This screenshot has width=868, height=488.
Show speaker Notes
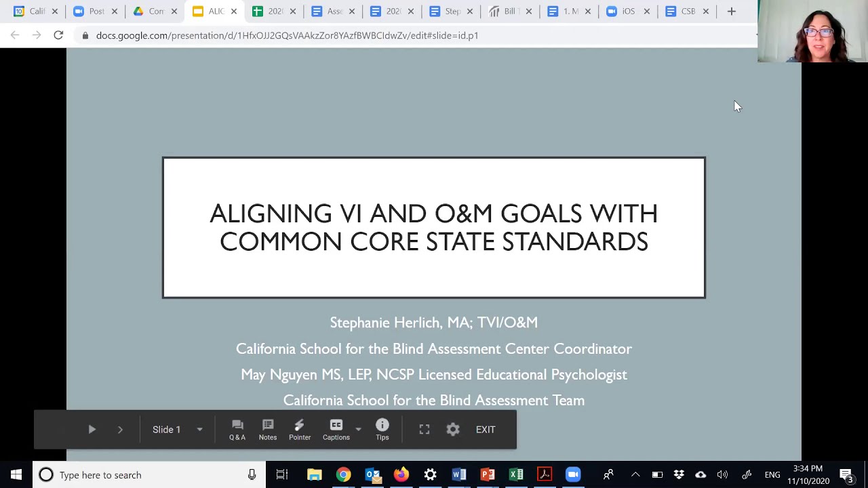point(268,430)
